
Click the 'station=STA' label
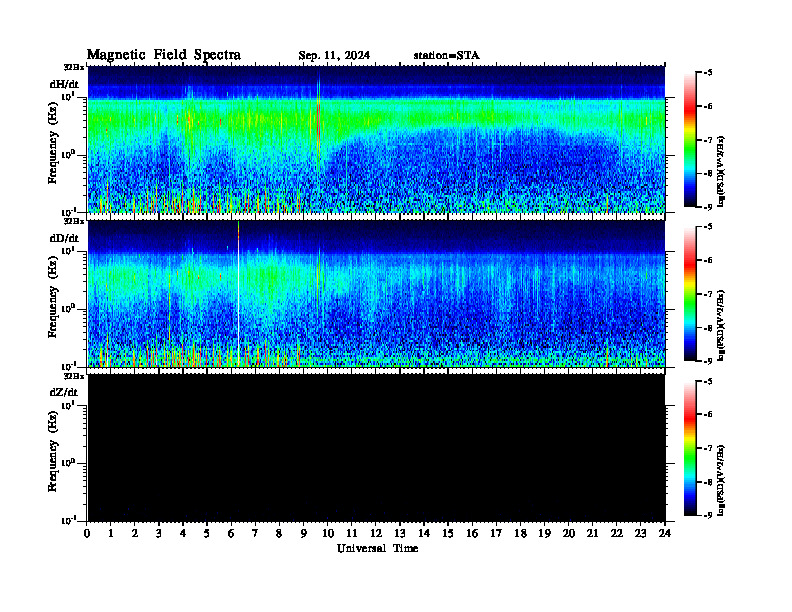pyautogui.click(x=447, y=56)
